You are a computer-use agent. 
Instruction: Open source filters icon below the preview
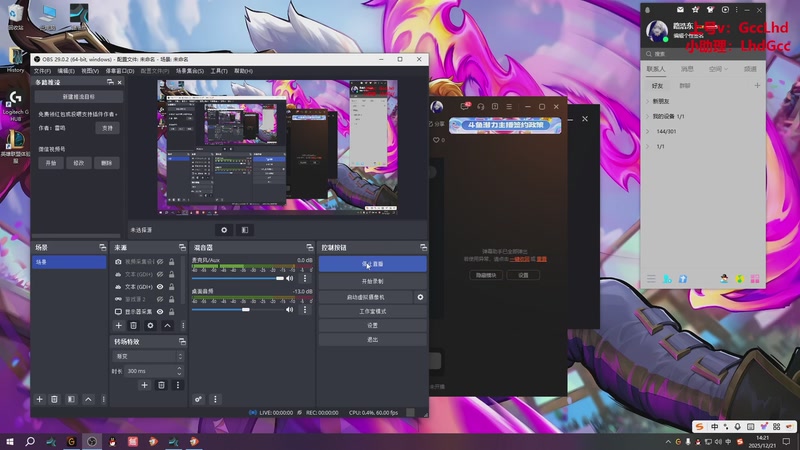245,230
